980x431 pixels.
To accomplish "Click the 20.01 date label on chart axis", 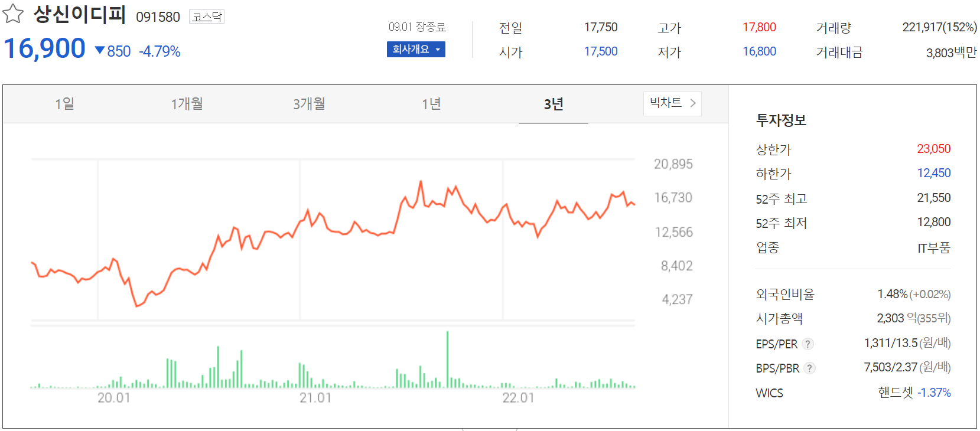I will point(113,398).
